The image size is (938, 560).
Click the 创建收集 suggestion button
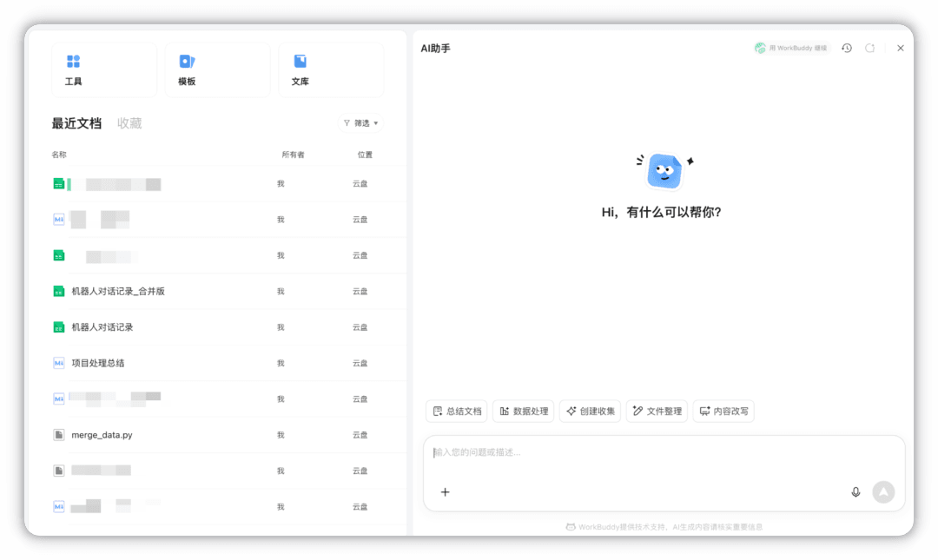pos(591,411)
